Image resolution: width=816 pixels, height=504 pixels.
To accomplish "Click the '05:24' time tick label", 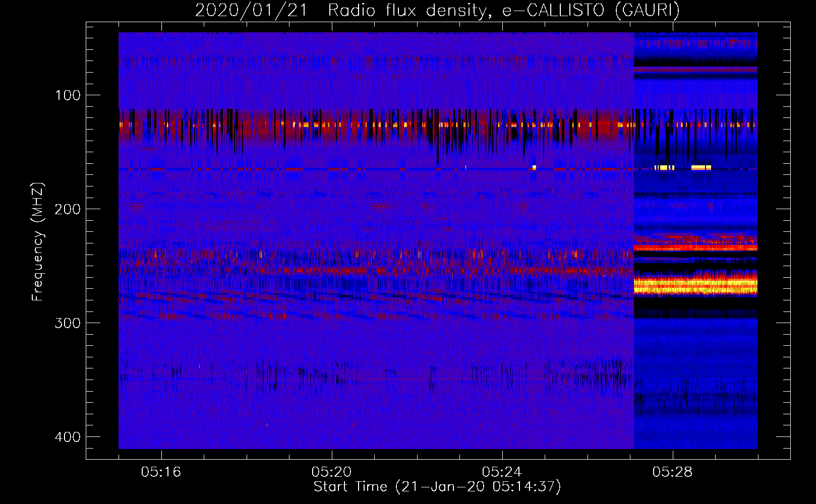I will pyautogui.click(x=502, y=472).
